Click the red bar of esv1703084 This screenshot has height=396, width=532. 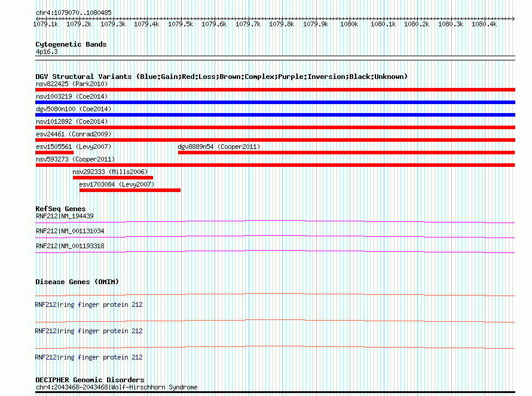click(130, 190)
